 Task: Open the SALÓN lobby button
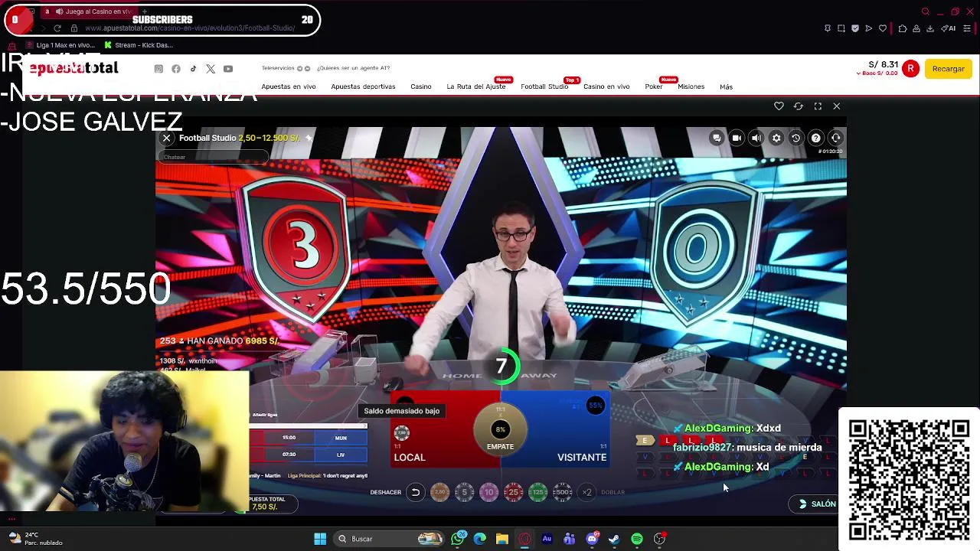pyautogui.click(x=817, y=504)
